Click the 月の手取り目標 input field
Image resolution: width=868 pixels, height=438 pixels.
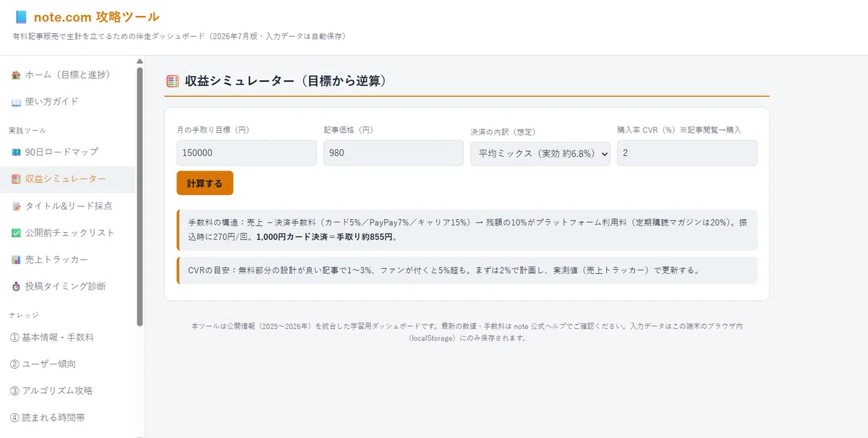pyautogui.click(x=247, y=153)
